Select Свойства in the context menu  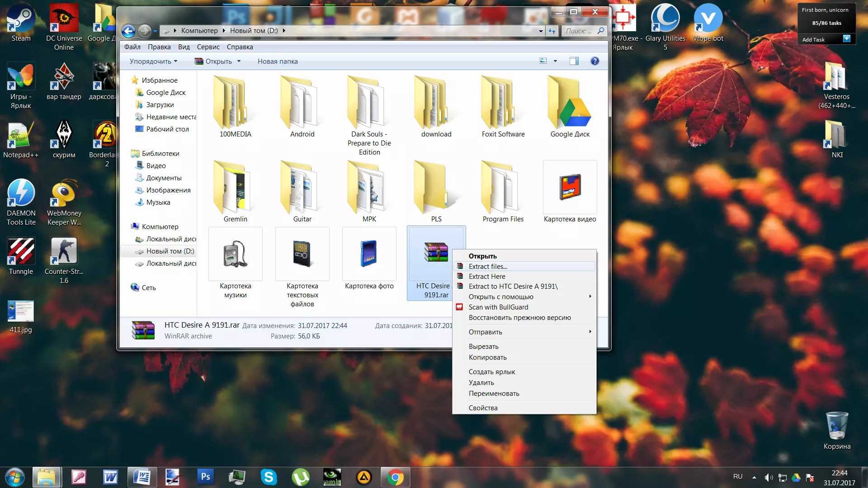tap(483, 408)
